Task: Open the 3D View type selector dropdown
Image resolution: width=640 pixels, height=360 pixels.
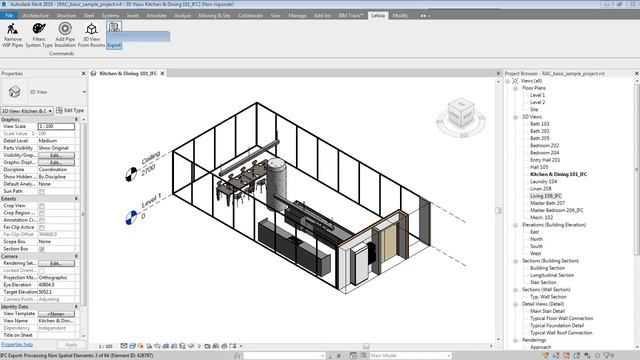Action: coord(84,92)
